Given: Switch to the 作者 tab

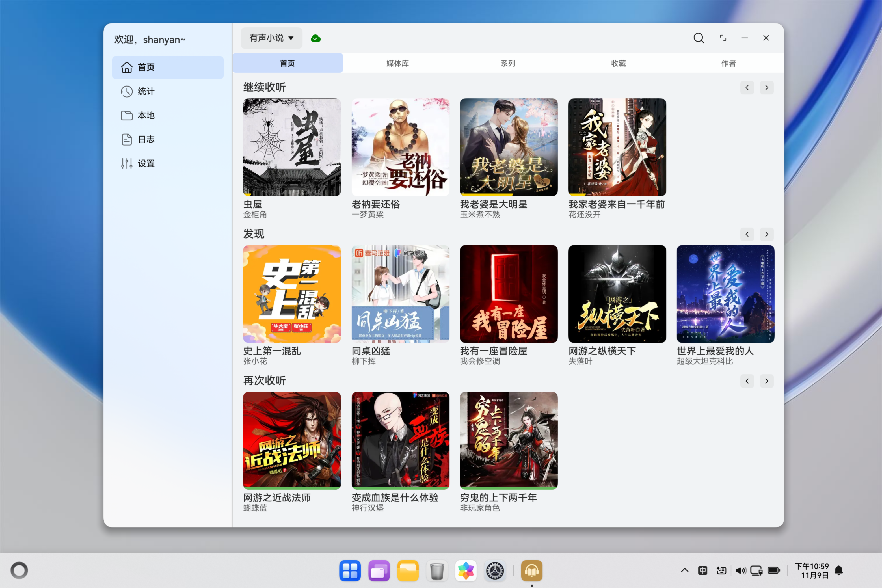Looking at the screenshot, I should point(728,63).
